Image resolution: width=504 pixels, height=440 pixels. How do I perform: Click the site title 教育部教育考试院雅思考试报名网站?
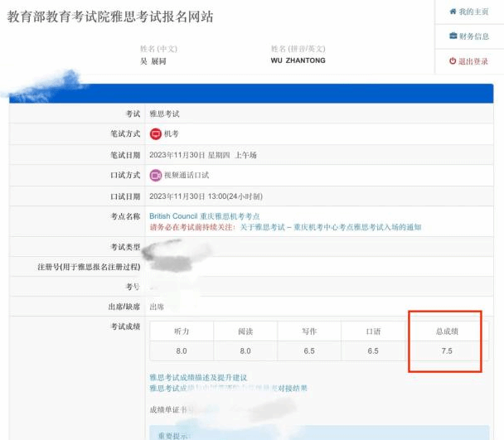(x=110, y=17)
